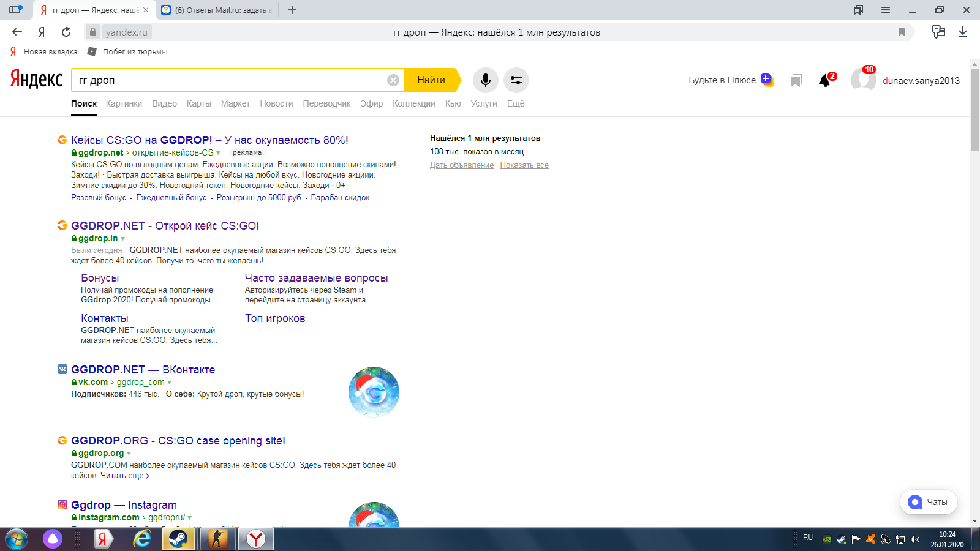Open 'Новая вкладка' bookmark
Image resolution: width=980 pixels, height=551 pixels.
[43, 51]
